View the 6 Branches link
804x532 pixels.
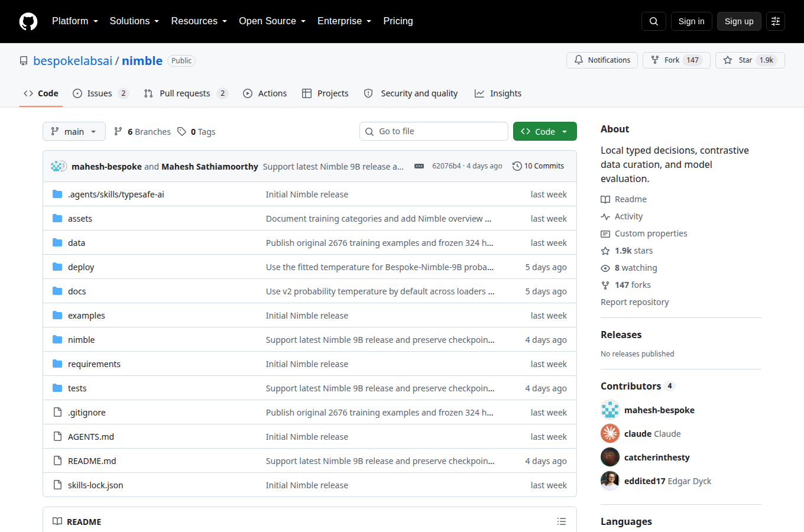coord(142,132)
